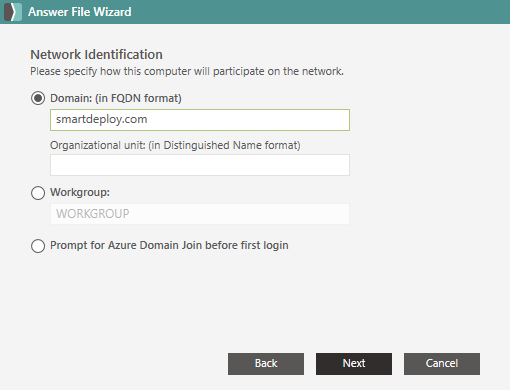
Task: Click empty teal title bar beside the title
Action: click(x=320, y=12)
